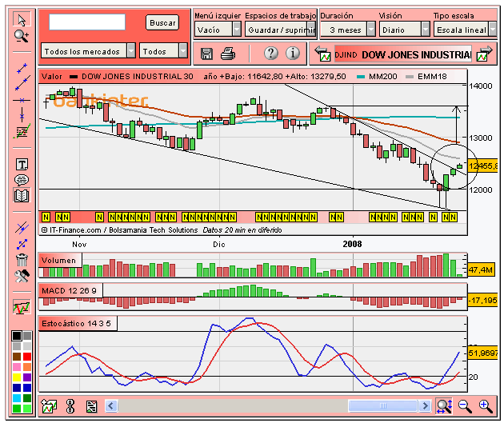Pick the brown color swatch
This screenshot has width=504, height=423.
tap(17, 356)
